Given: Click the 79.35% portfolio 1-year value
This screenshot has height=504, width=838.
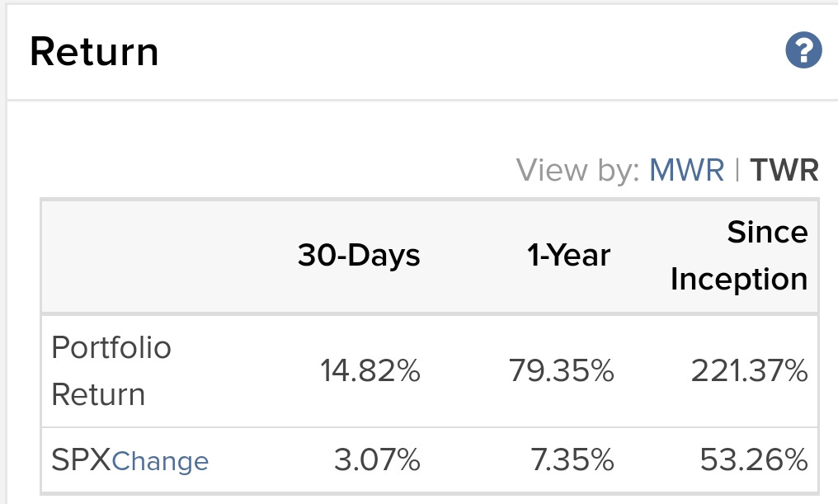Looking at the screenshot, I should coord(561,370).
